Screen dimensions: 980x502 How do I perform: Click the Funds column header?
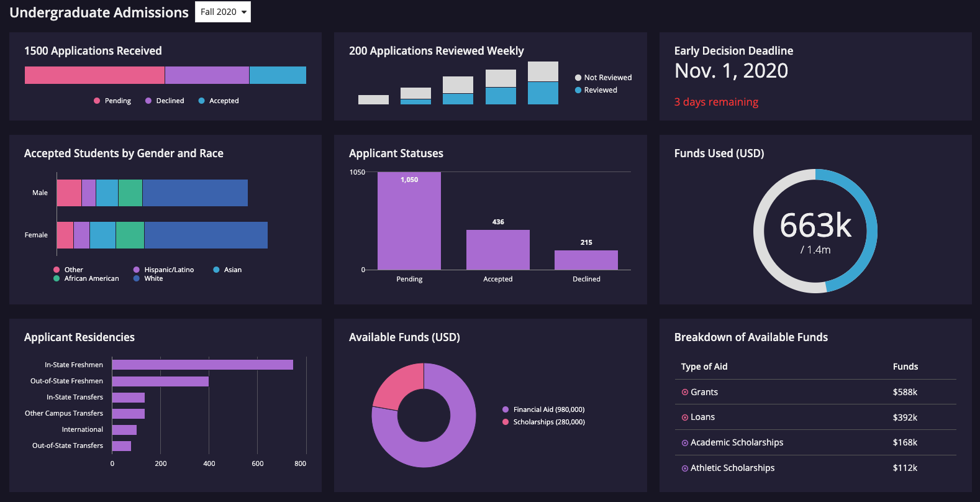(x=905, y=367)
